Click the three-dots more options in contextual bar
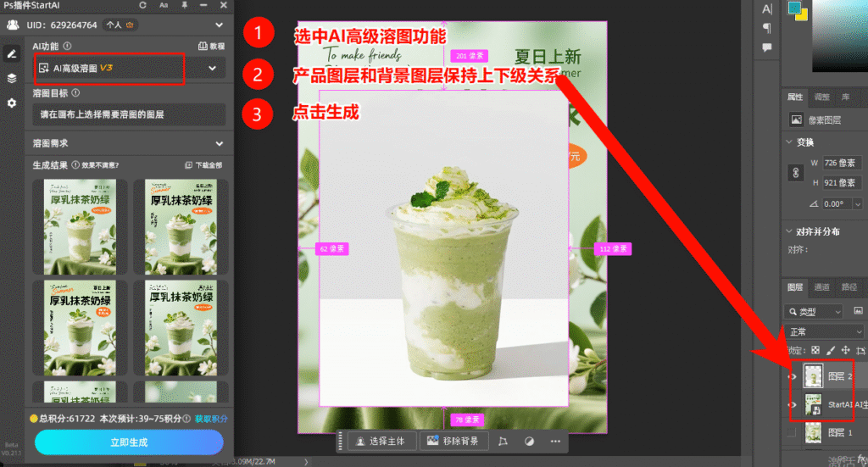 point(555,441)
